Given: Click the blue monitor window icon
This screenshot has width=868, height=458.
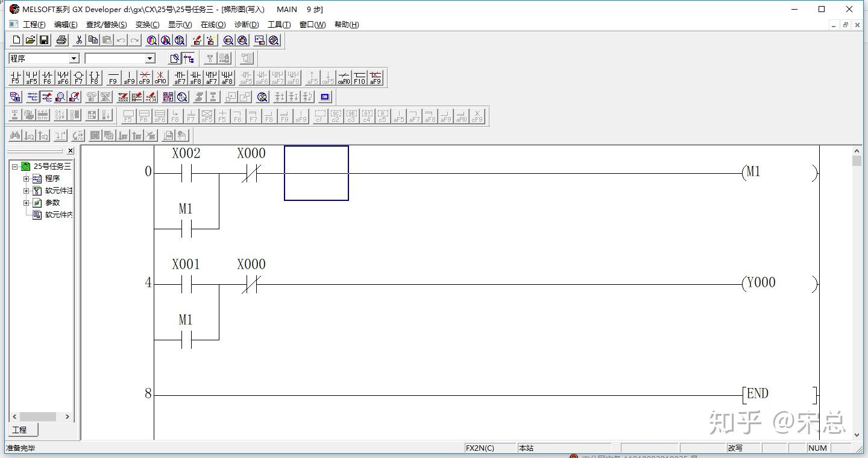Looking at the screenshot, I should [325, 97].
